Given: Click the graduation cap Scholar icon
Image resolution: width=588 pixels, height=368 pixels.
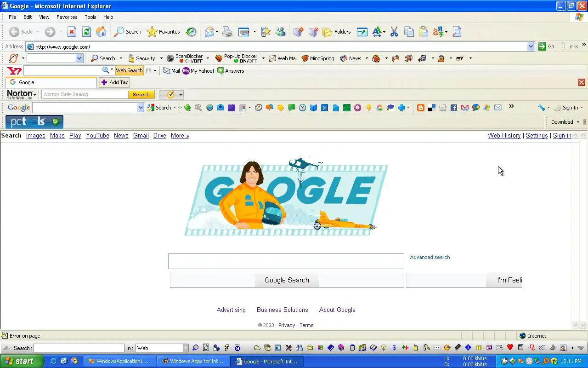Looking at the screenshot, I should point(390,108).
